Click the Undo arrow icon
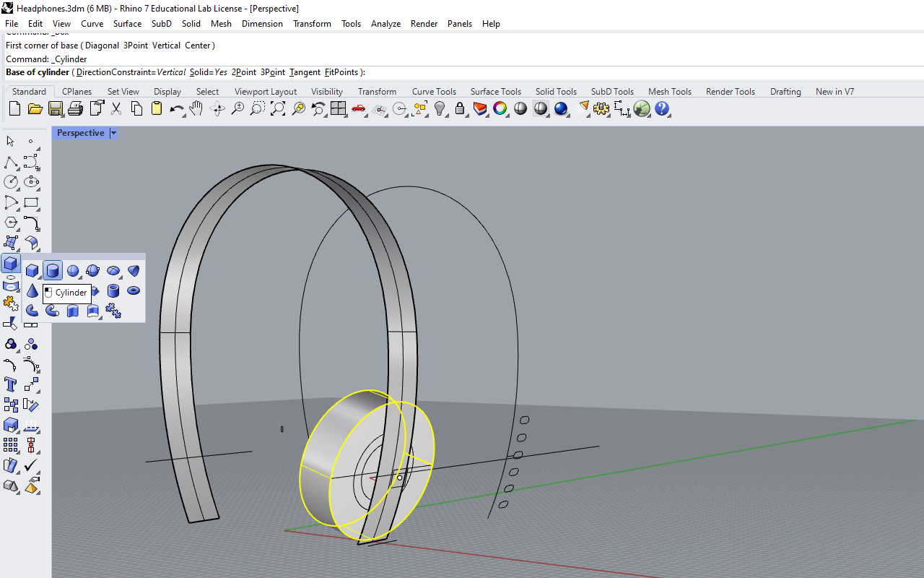The image size is (924, 578). (177, 109)
